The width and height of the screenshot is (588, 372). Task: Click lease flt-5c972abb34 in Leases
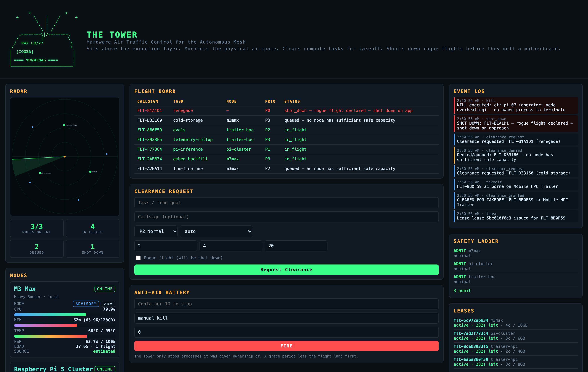point(516,323)
